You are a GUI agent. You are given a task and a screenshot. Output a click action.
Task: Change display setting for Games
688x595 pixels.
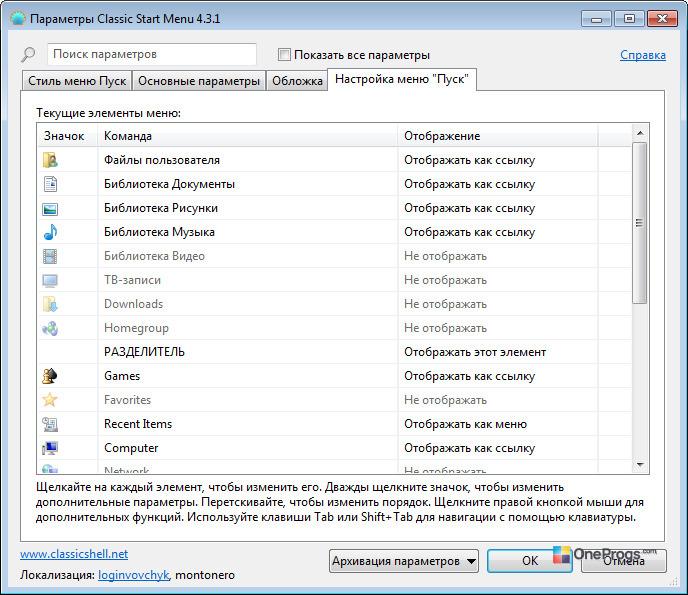click(469, 376)
